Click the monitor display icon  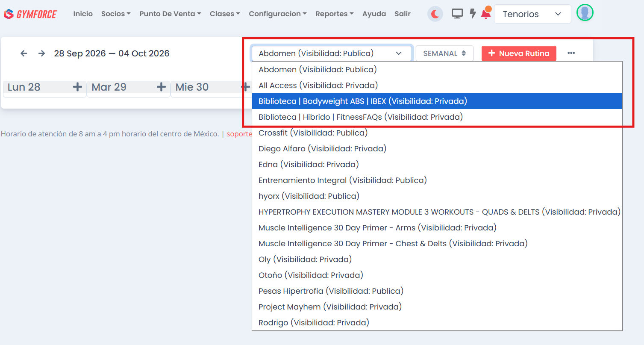pyautogui.click(x=457, y=14)
